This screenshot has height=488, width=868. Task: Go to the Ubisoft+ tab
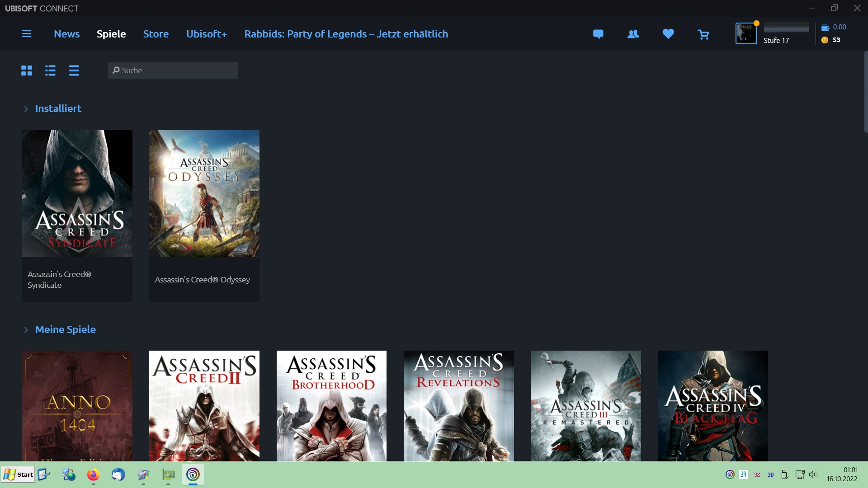pos(207,34)
